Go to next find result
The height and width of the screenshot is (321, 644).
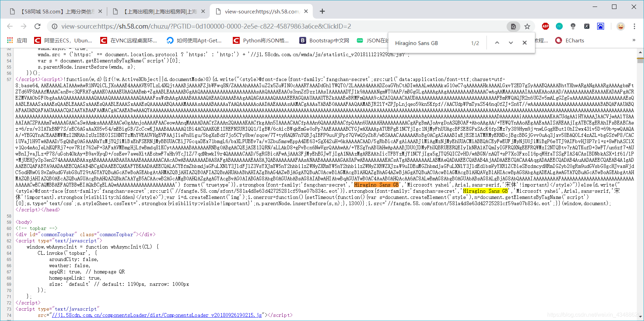point(511,43)
